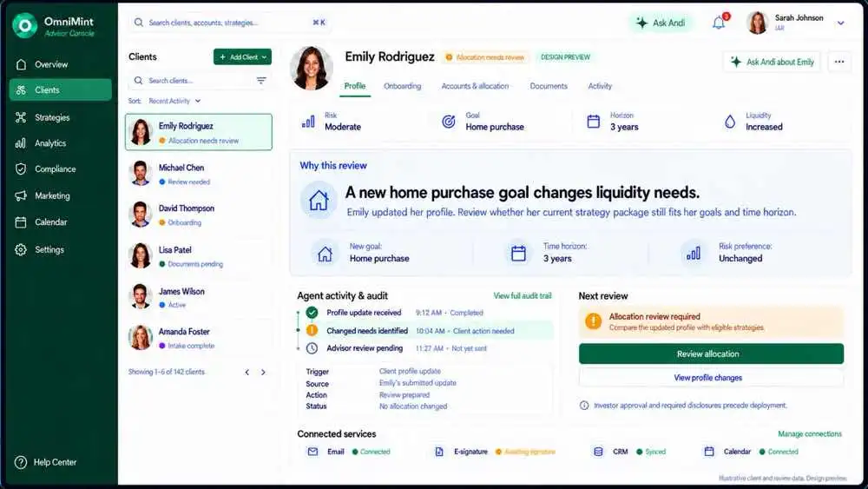This screenshot has height=489, width=868.
Task: Click the Email envelope service icon
Action: tap(312, 452)
